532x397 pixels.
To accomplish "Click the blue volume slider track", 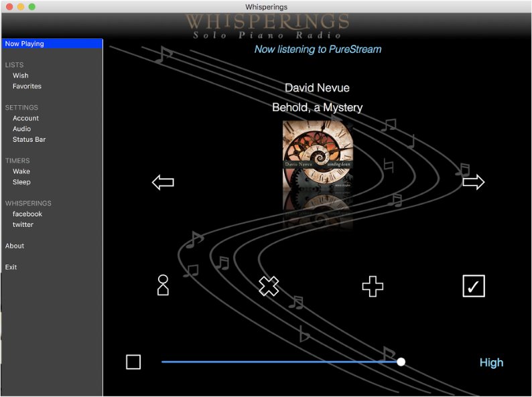I will (281, 362).
